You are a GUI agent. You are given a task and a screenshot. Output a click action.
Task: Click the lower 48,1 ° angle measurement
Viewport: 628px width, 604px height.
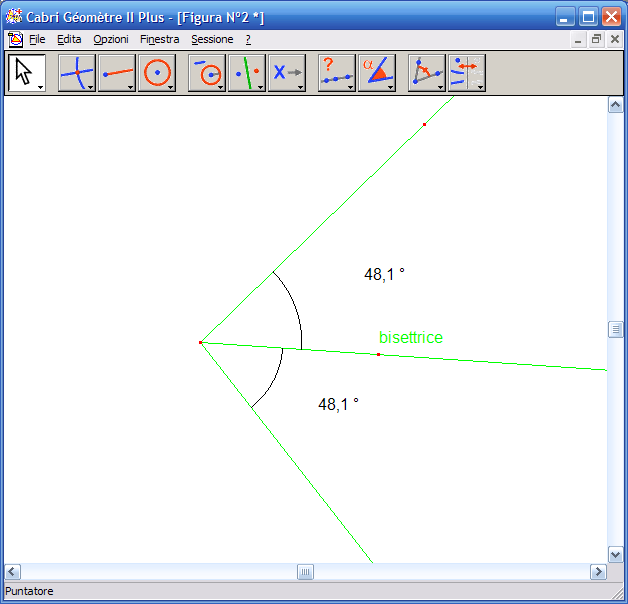(x=338, y=405)
